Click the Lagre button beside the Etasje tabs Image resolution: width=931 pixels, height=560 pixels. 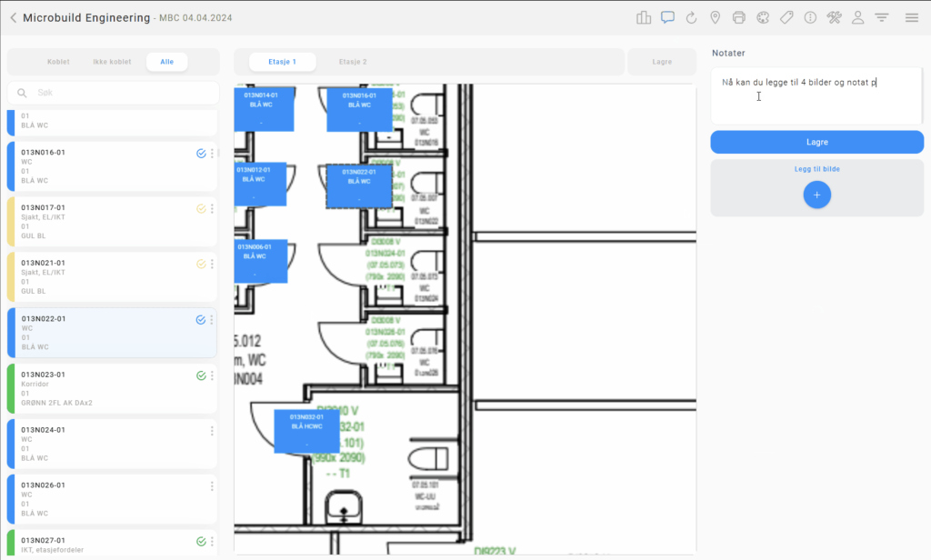[x=662, y=62]
